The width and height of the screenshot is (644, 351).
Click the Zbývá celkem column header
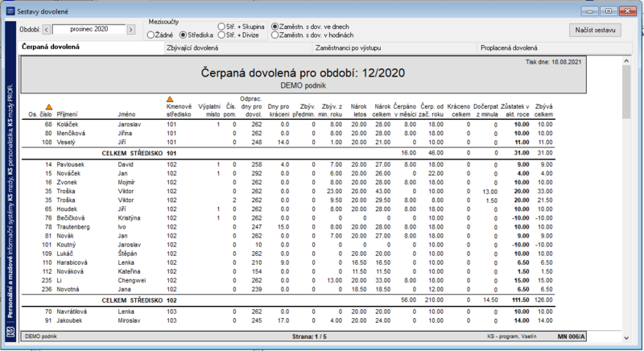coord(543,110)
